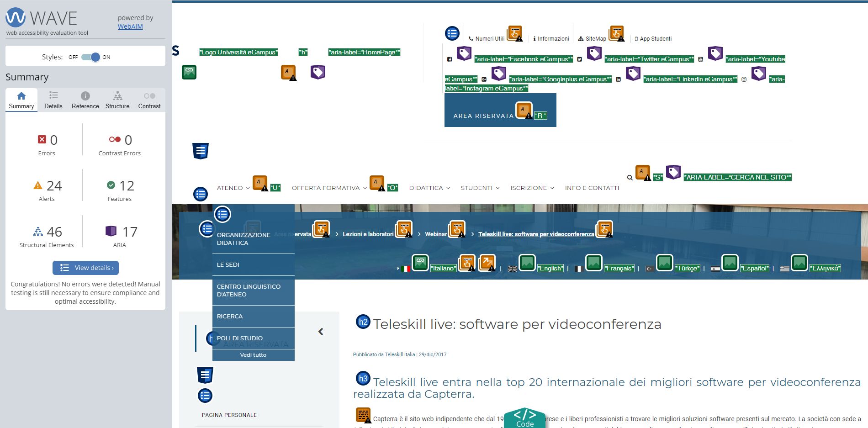Expand the ATENEO menu

(233, 188)
